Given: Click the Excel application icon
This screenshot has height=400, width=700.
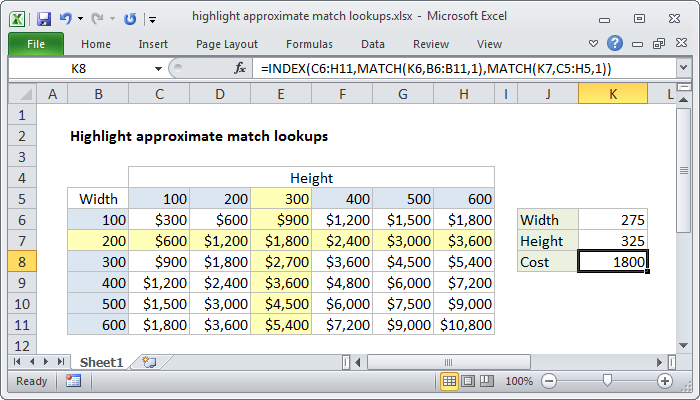Looking at the screenshot, I should coord(17,19).
